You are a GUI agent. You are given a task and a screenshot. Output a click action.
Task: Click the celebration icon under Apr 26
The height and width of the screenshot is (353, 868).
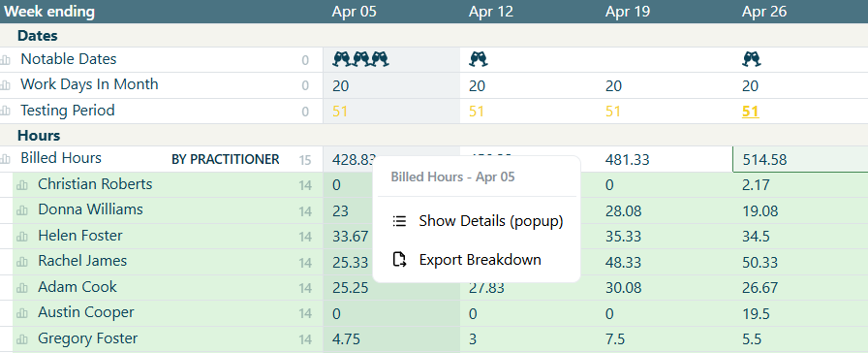click(x=751, y=59)
